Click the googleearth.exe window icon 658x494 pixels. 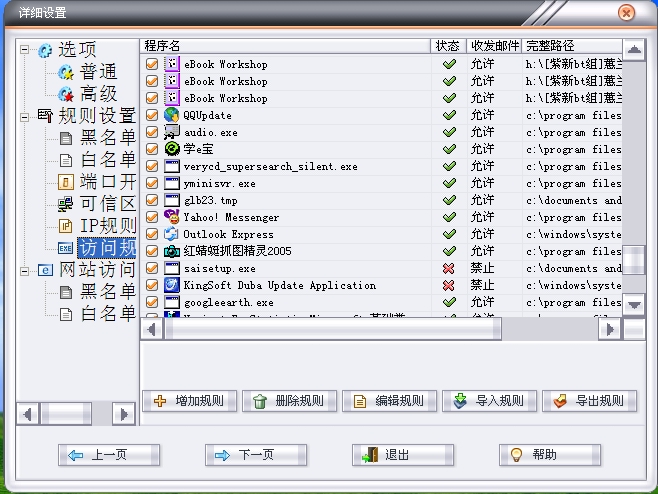172,302
